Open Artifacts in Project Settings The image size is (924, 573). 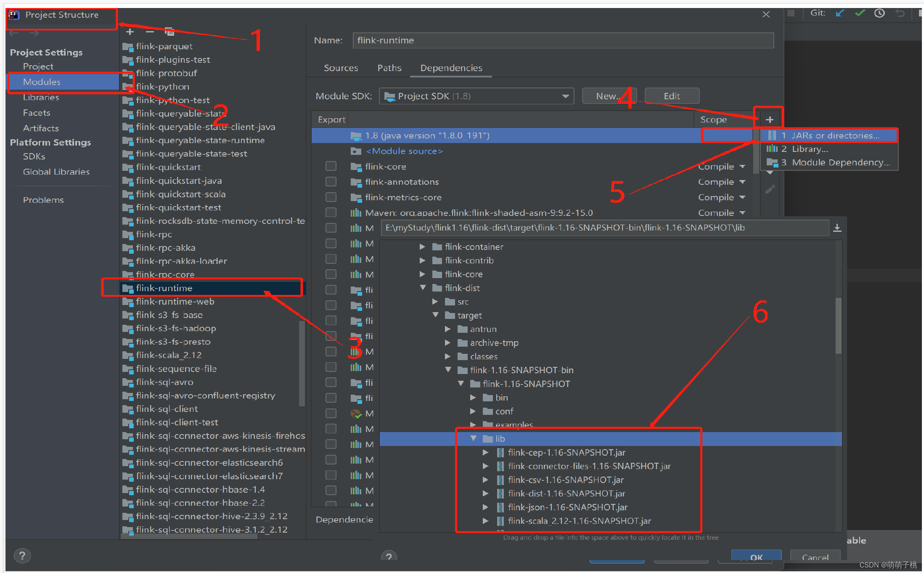click(41, 128)
